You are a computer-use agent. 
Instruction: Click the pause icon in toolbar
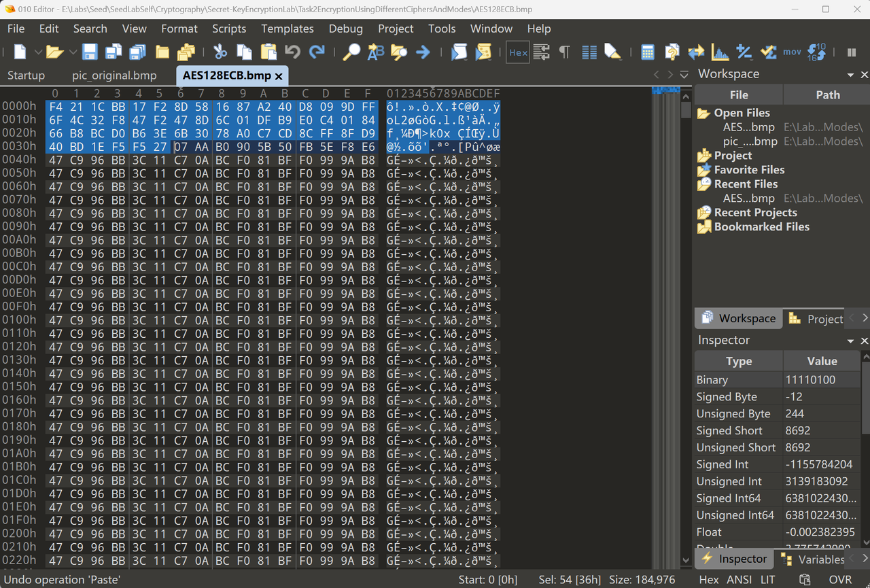[851, 52]
